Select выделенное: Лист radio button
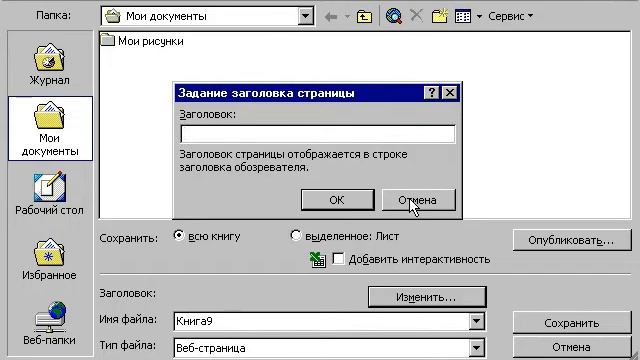Viewport: 640px width, 360px height. coord(296,235)
